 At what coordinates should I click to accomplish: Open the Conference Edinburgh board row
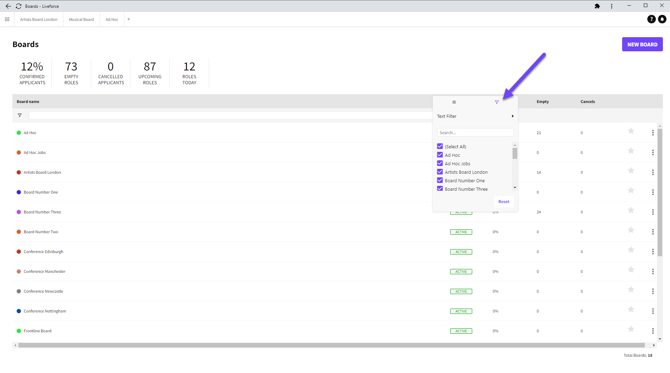click(x=43, y=252)
